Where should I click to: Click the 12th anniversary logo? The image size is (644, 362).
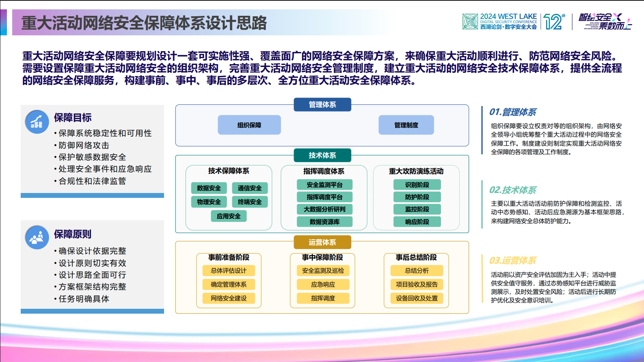554,22
